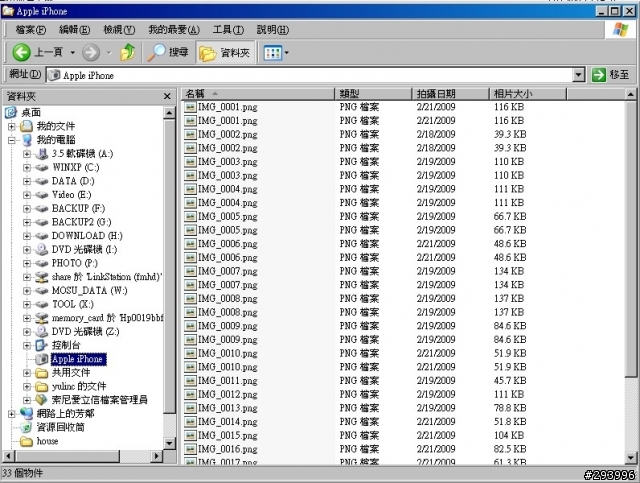Select the PHOTO (P:) drive icon

pos(41,263)
